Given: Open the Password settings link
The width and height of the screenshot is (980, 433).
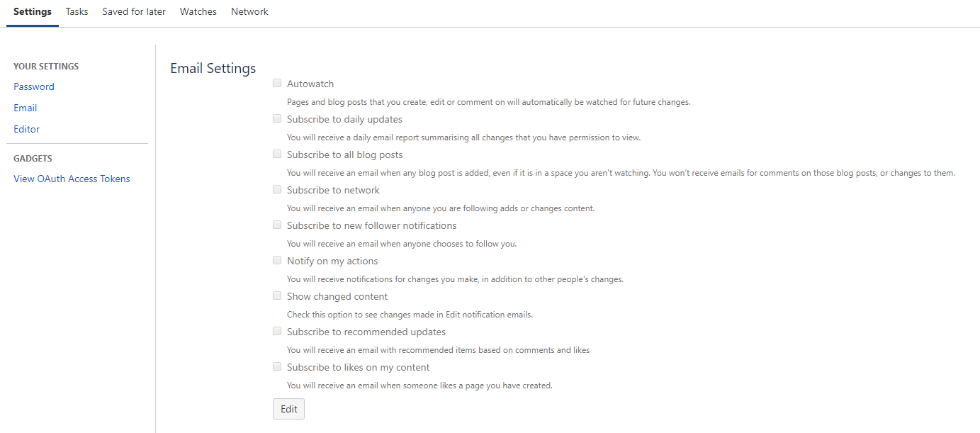Looking at the screenshot, I should (x=34, y=86).
